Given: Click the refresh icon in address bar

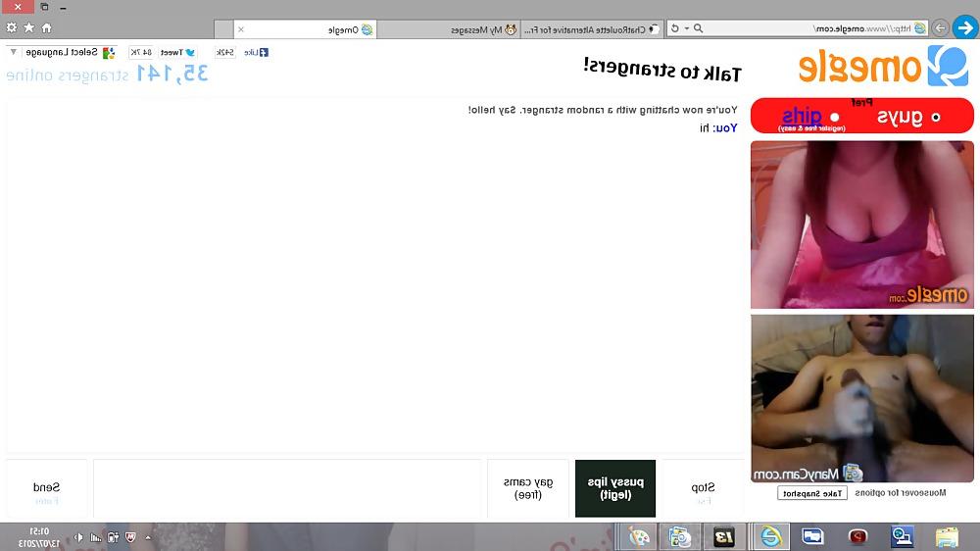Looking at the screenshot, I should coord(675,28).
